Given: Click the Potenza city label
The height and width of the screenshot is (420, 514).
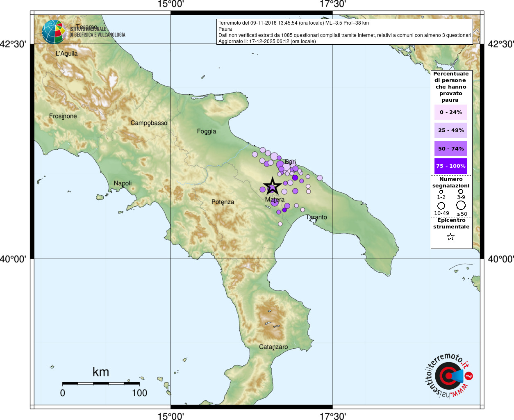Looking at the screenshot, I should (223, 202).
